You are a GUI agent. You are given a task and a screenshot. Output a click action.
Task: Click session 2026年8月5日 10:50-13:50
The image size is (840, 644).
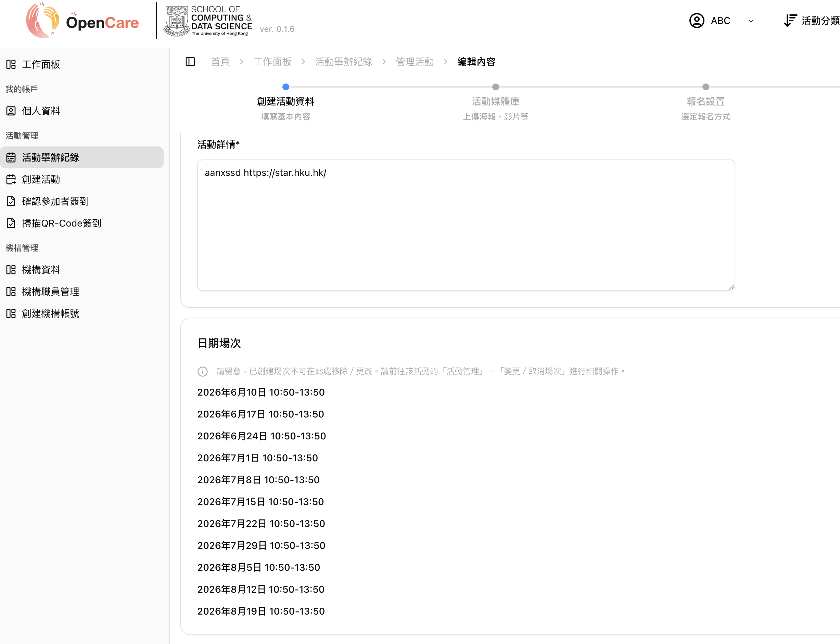pos(259,567)
